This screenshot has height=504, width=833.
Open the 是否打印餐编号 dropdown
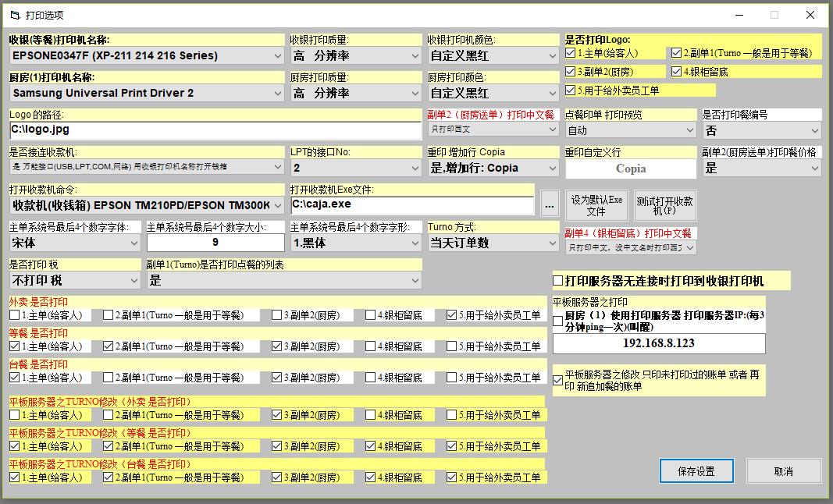[x=762, y=130]
